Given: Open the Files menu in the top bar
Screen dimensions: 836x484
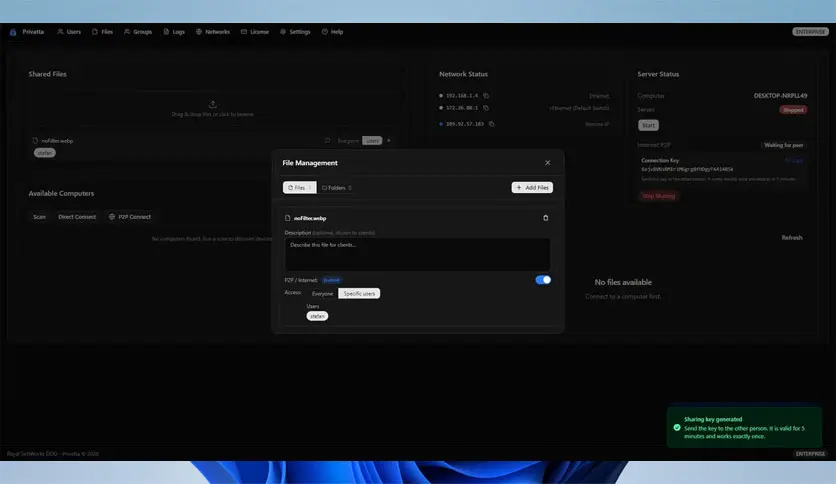Looking at the screenshot, I should [102, 32].
